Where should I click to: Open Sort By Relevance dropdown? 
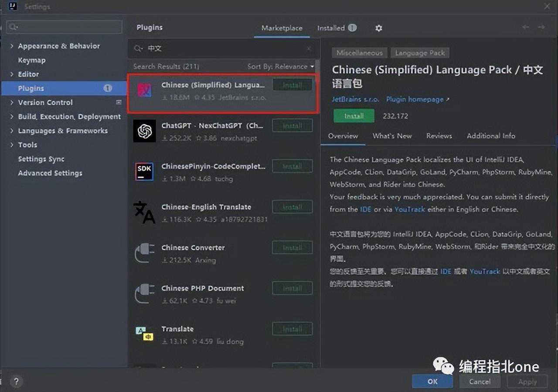[280, 67]
